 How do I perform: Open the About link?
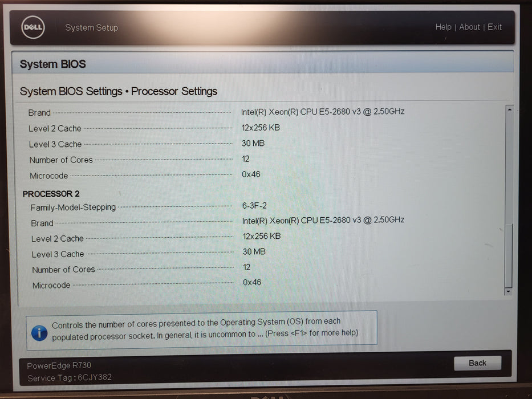click(x=469, y=27)
